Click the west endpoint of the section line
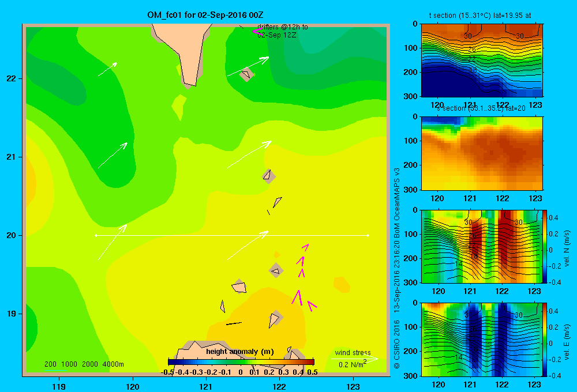This screenshot has width=577, height=392. 96,235
